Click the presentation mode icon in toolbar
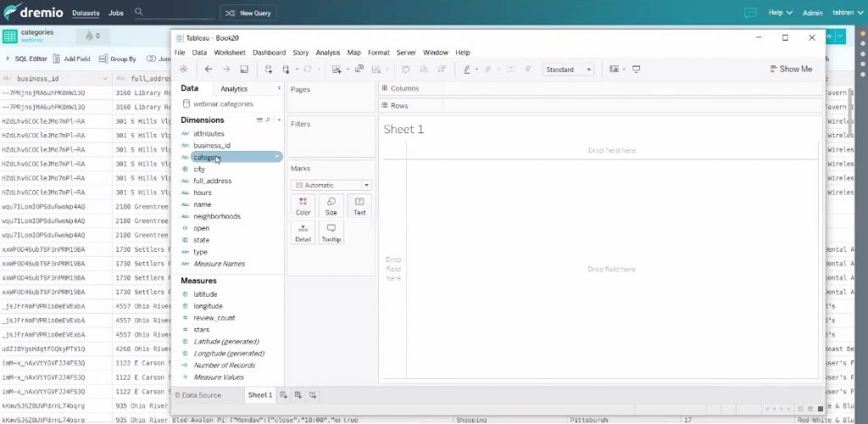The width and height of the screenshot is (868, 424). click(637, 70)
